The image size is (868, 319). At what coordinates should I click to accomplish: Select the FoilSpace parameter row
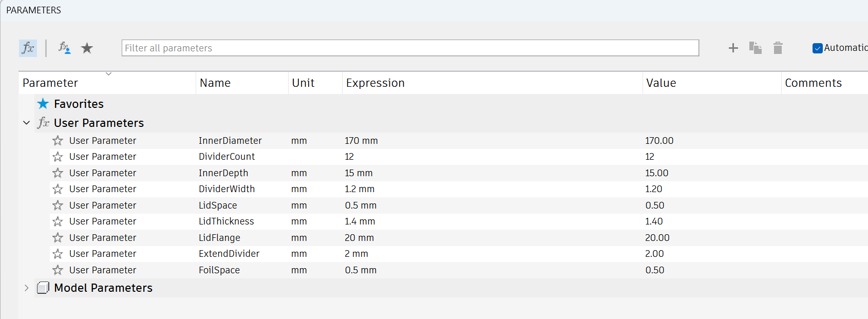219,270
